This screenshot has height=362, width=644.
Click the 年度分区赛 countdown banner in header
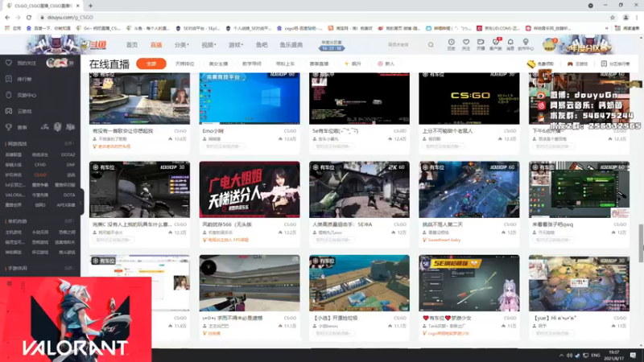pyautogui.click(x=332, y=45)
